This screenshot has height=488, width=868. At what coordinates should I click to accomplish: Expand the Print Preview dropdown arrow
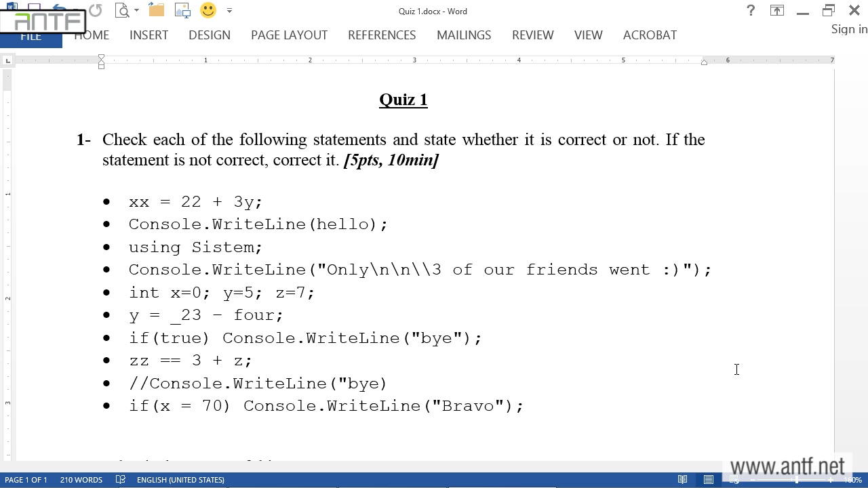136,11
